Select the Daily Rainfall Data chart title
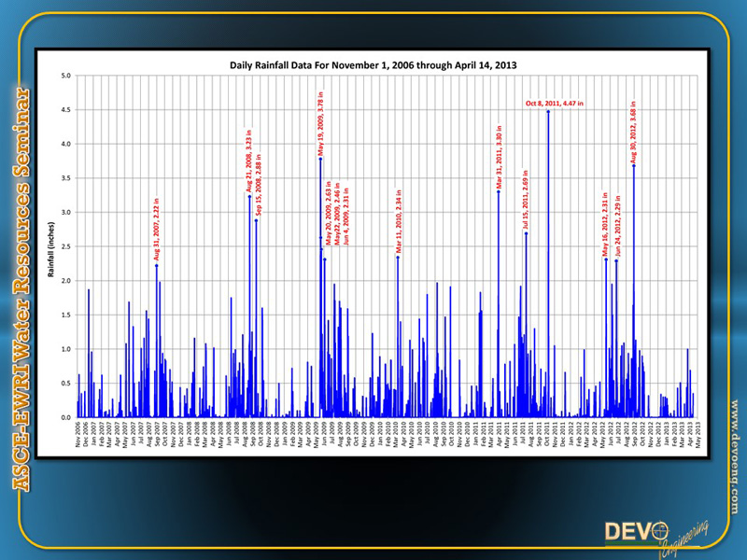The image size is (747, 560). click(373, 66)
